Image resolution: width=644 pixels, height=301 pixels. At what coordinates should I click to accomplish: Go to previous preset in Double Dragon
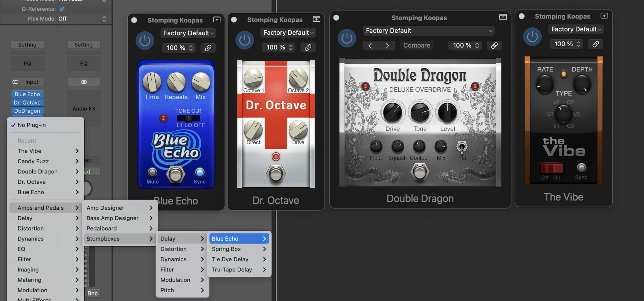[x=370, y=46]
